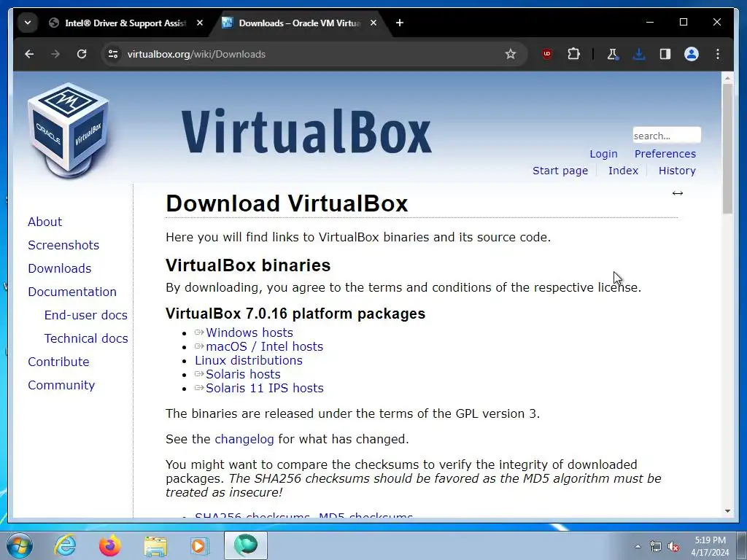
Task: Bookmark this page with the star icon
Action: coord(510,54)
